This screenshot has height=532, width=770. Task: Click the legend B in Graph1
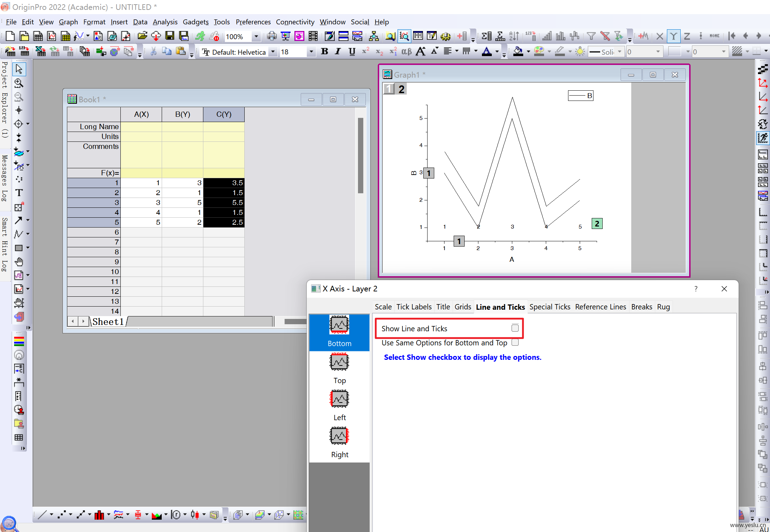coord(581,96)
